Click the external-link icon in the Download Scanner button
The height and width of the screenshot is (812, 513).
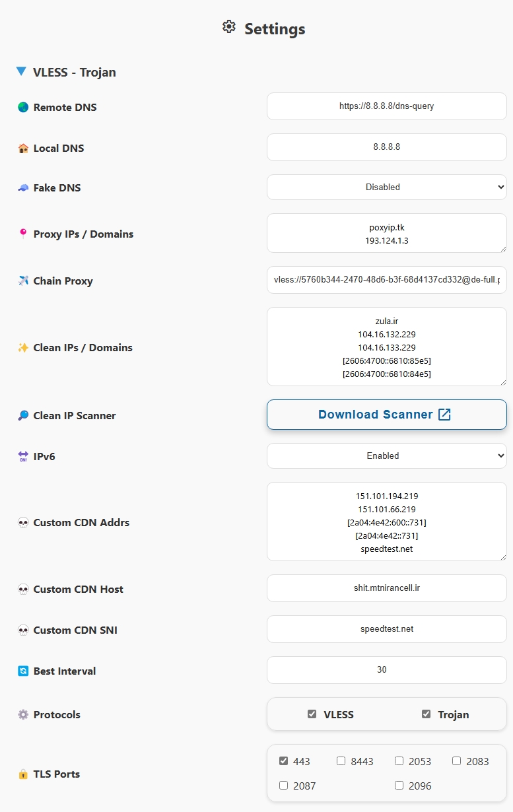point(445,415)
